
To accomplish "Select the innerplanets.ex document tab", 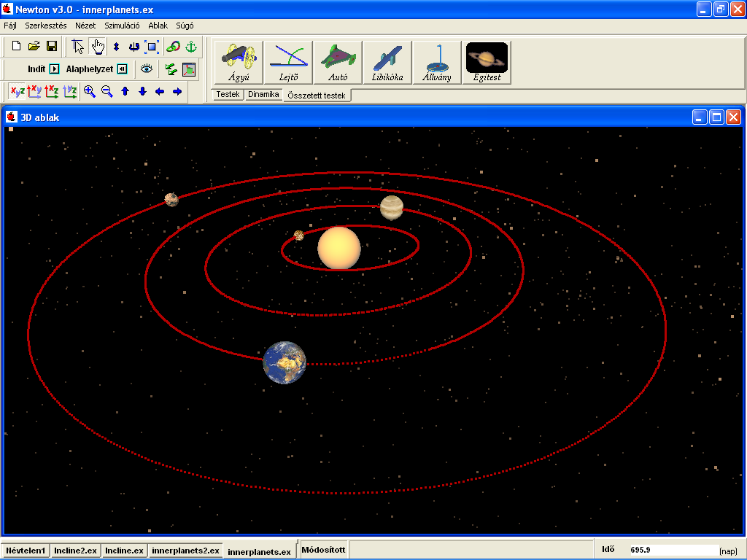I will point(259,551).
